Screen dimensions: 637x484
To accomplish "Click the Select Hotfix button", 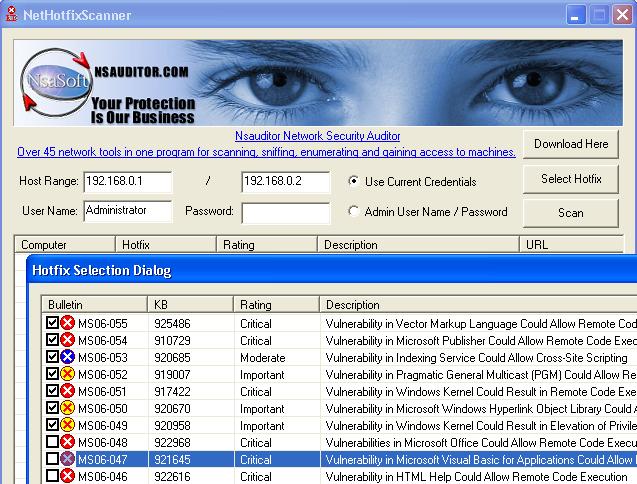I will [571, 179].
